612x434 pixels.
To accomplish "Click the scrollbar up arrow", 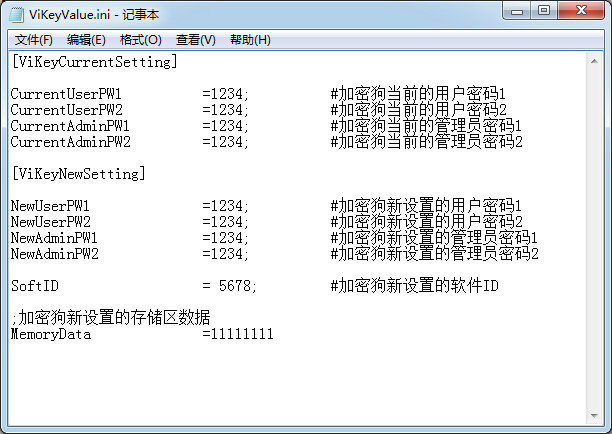I will tap(594, 61).
